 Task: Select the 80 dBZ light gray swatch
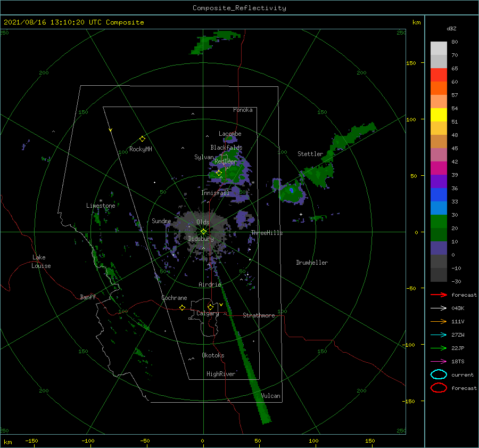(439, 48)
